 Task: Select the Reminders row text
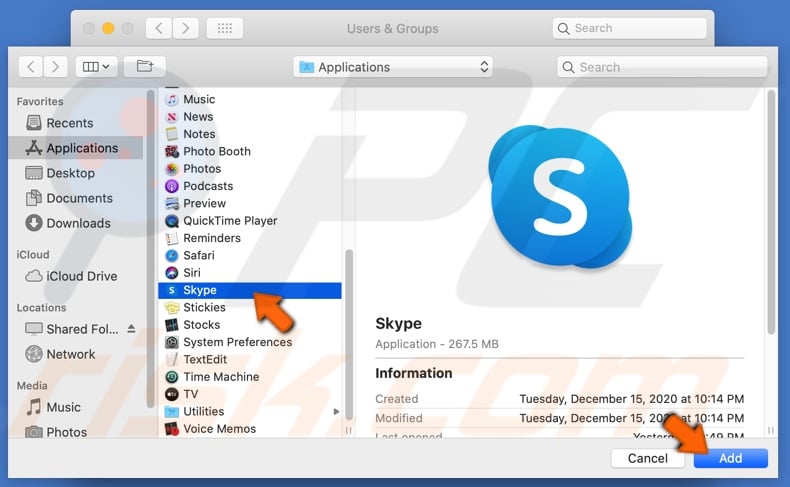(212, 238)
